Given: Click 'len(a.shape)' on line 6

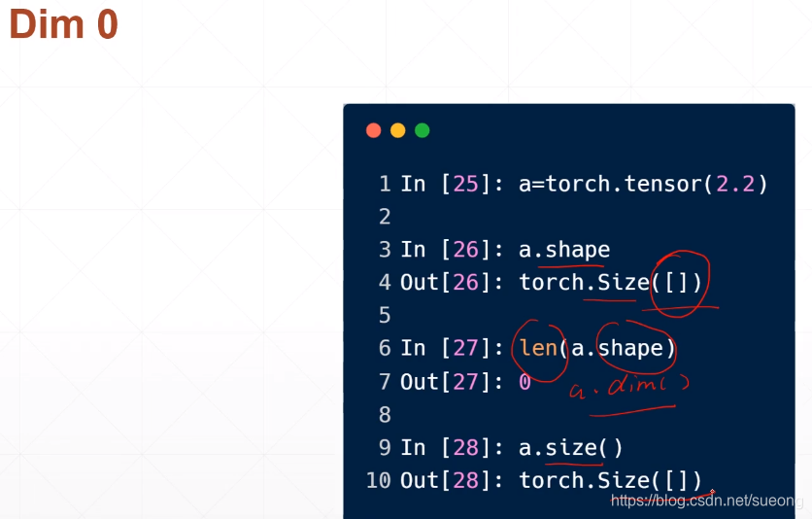Looking at the screenshot, I should 597,348.
